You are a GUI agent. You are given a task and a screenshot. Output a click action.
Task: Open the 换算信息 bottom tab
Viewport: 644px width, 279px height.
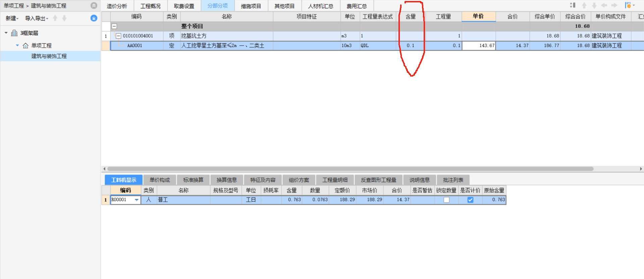pos(227,180)
